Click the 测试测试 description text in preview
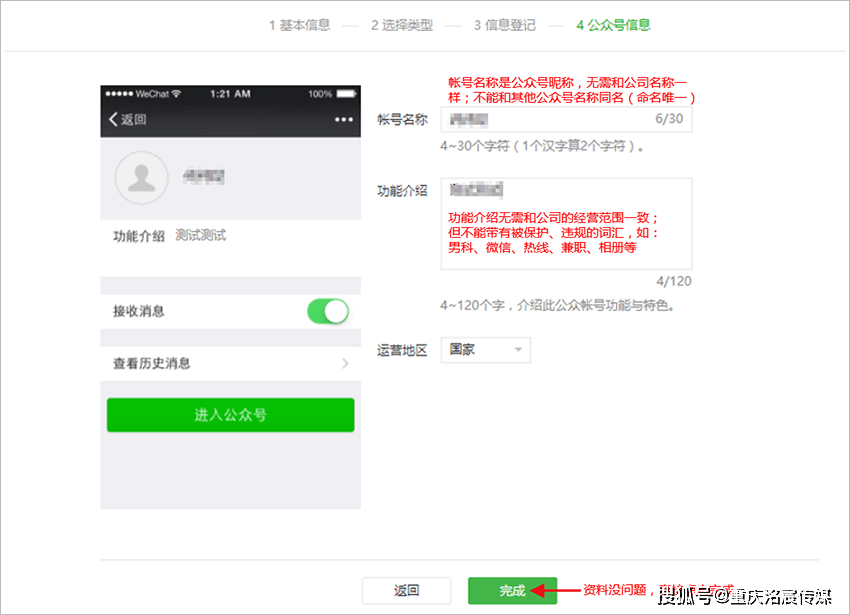The image size is (850, 615). coord(201,235)
